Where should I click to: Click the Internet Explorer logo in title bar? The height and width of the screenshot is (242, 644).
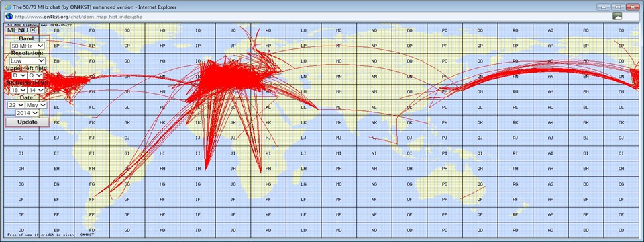click(x=7, y=7)
